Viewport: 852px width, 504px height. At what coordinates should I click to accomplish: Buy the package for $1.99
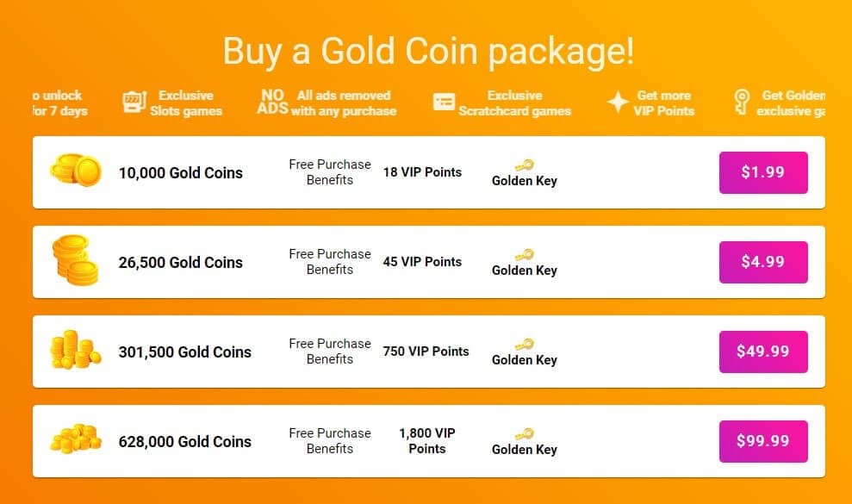coord(763,172)
